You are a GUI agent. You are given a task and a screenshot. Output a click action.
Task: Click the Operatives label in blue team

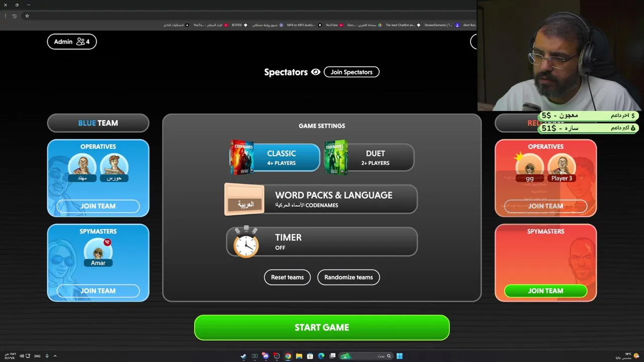(x=98, y=146)
